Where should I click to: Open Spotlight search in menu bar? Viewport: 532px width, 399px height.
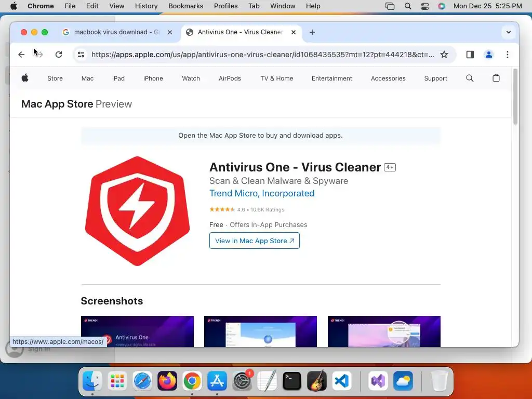408,6
